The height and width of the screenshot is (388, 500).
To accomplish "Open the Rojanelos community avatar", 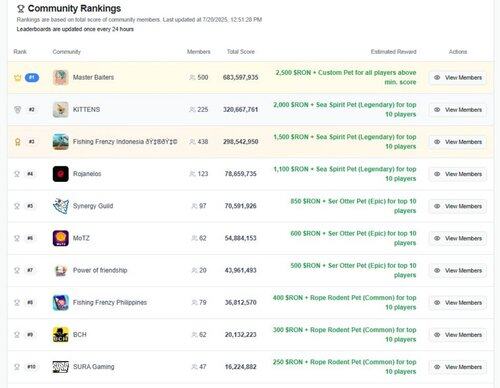I will [61, 174].
